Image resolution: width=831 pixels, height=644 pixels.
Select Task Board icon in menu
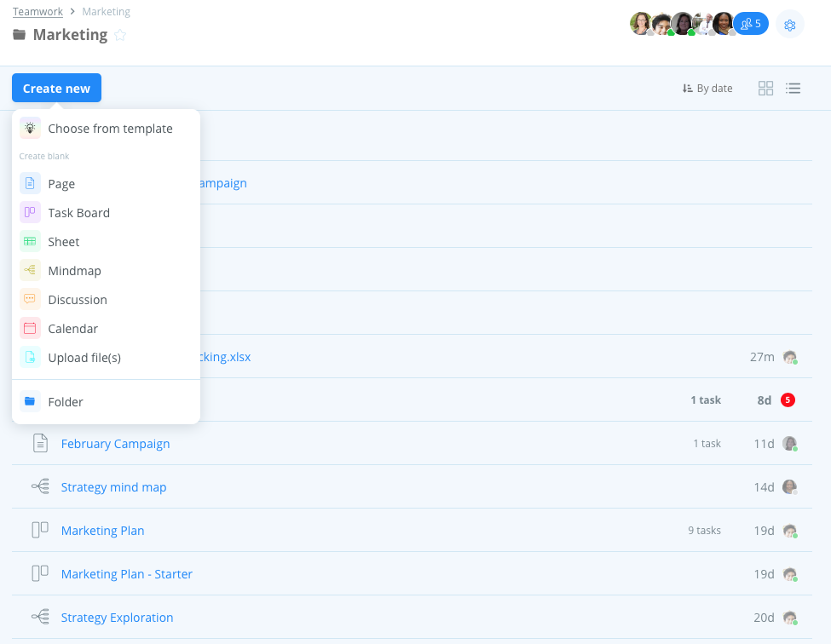tap(31, 213)
